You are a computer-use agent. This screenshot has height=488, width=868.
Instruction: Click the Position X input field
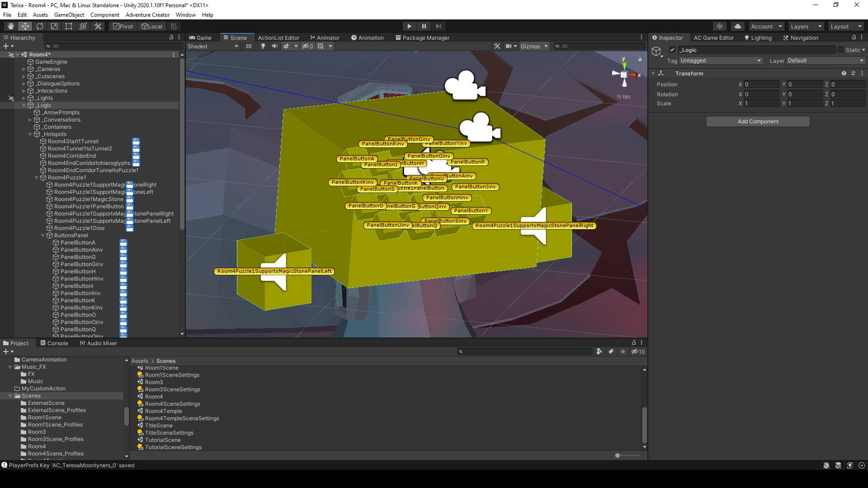coord(762,84)
